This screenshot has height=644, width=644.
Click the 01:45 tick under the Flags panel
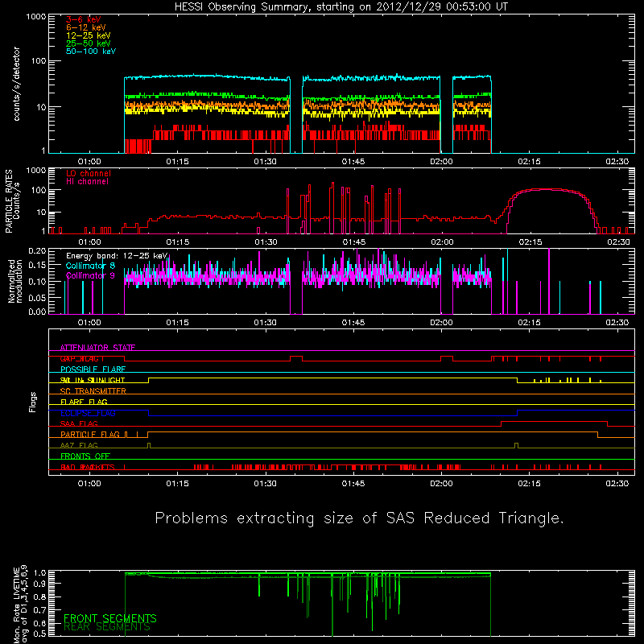(353, 484)
